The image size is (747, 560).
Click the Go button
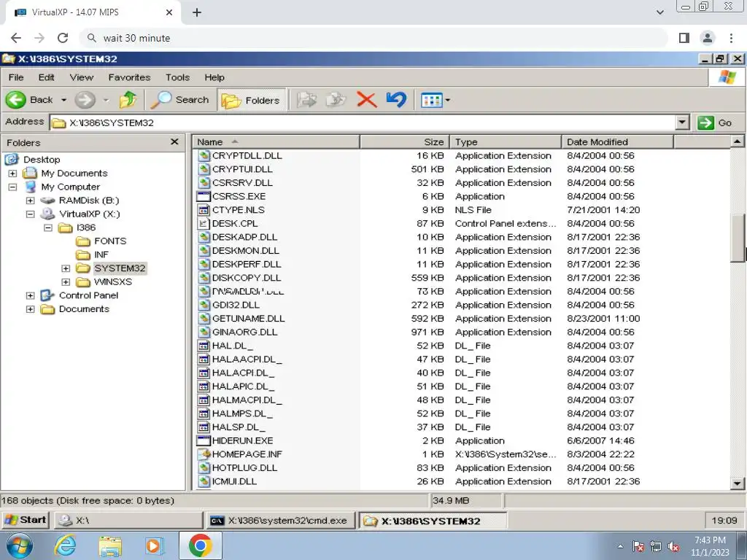[716, 122]
